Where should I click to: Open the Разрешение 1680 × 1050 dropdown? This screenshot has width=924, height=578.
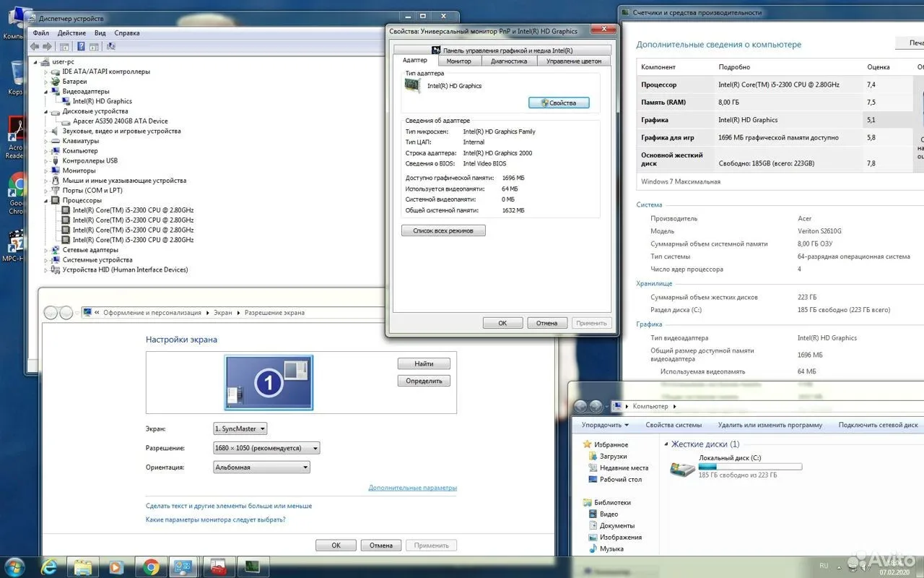pyautogui.click(x=266, y=448)
